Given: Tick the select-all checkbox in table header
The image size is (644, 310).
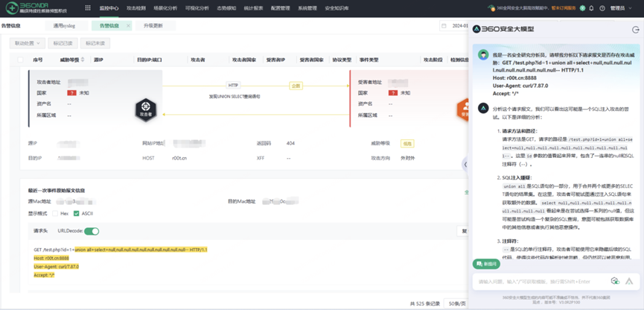Looking at the screenshot, I should [x=21, y=60].
